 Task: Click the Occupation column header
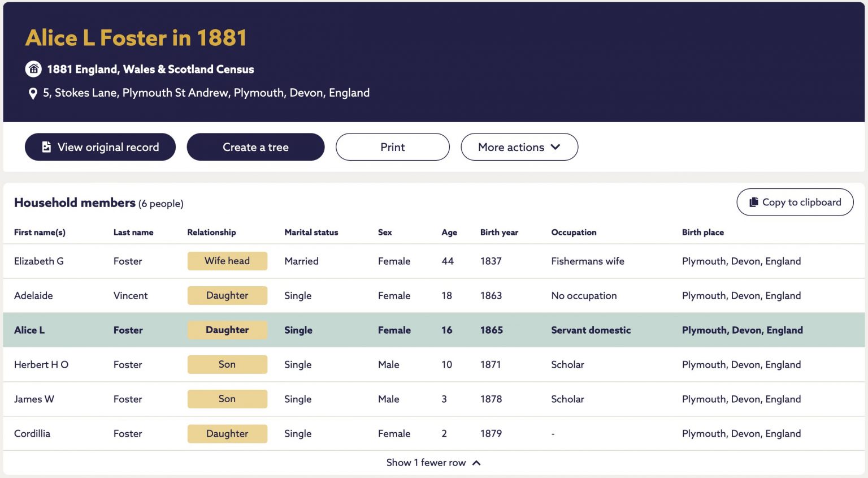[574, 232]
